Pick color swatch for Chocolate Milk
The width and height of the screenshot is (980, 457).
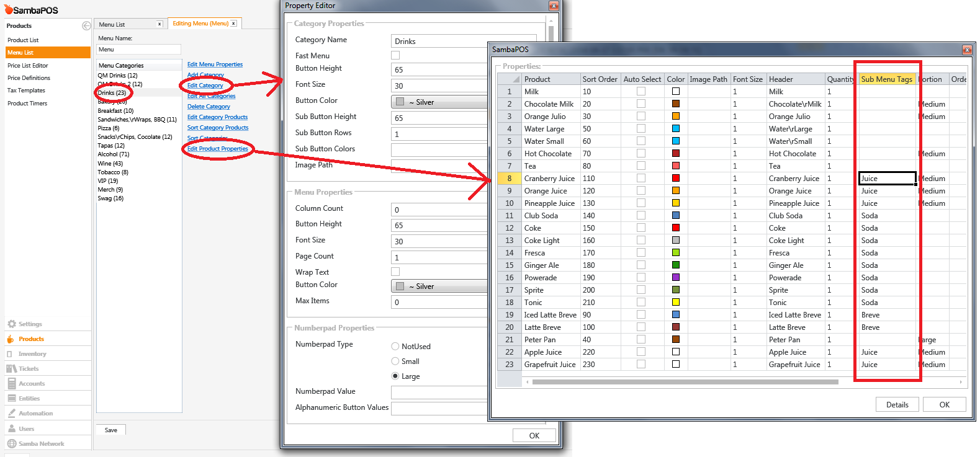676,104
